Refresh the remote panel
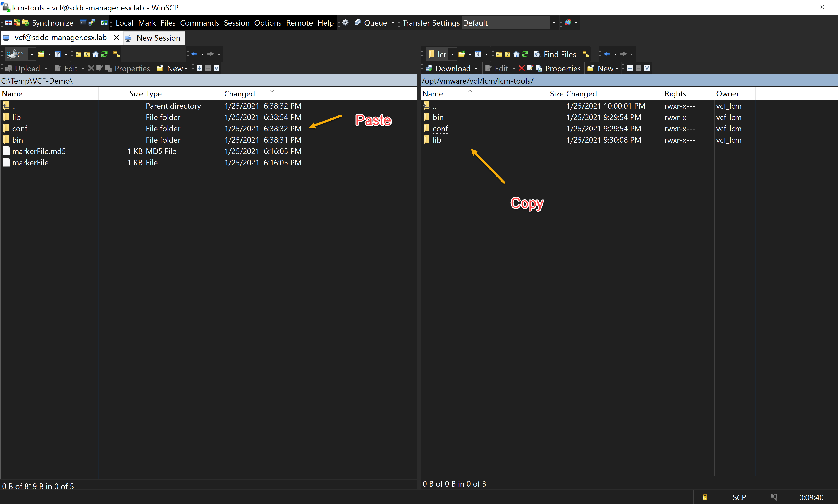 pos(525,54)
